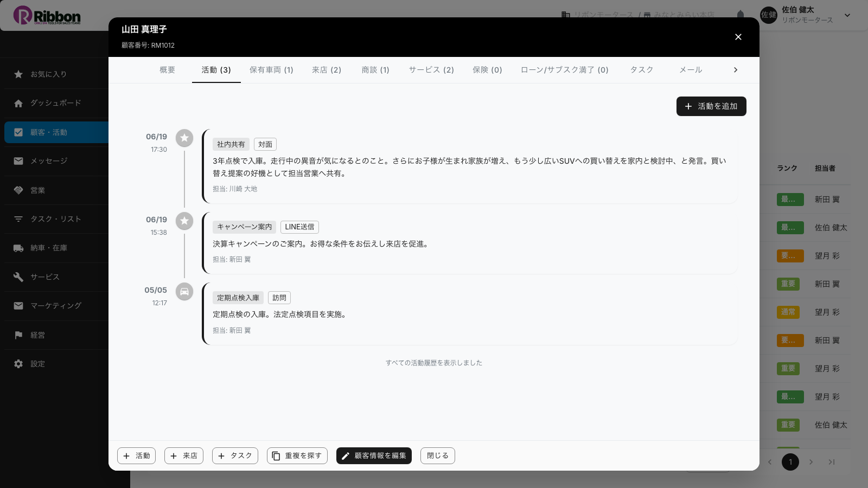Screen dimensions: 868x488
Task: Go to next page arrow in pagination
Action: coord(811,462)
